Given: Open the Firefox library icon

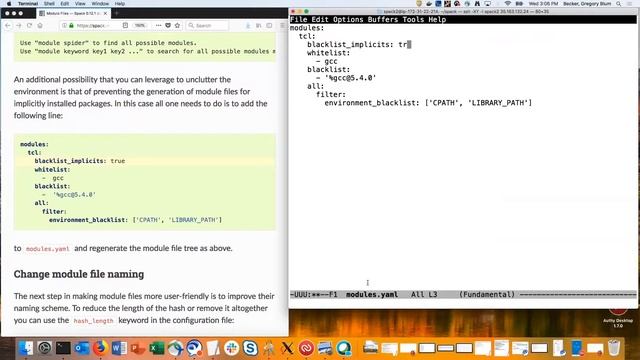Looking at the screenshot, I should [x=258, y=25].
